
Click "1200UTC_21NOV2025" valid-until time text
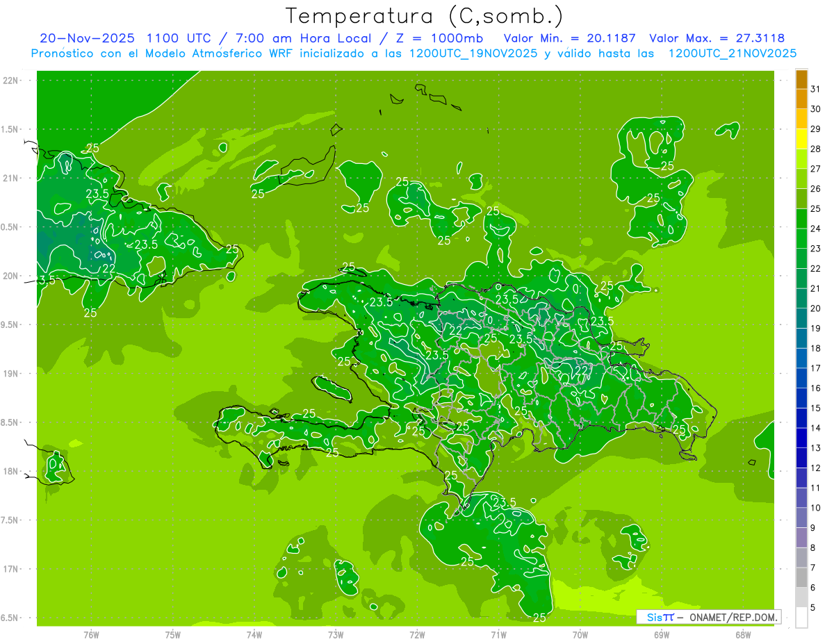[733, 53]
